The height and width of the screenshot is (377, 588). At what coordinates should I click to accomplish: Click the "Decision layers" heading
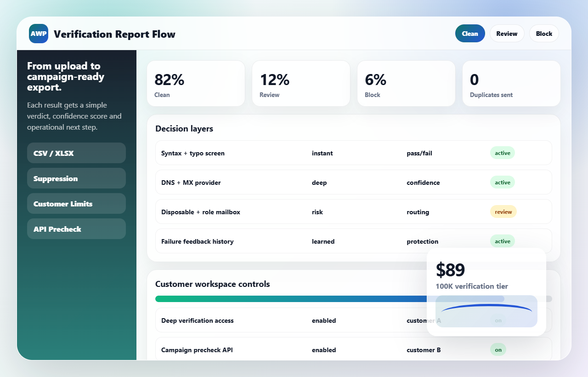coord(184,129)
